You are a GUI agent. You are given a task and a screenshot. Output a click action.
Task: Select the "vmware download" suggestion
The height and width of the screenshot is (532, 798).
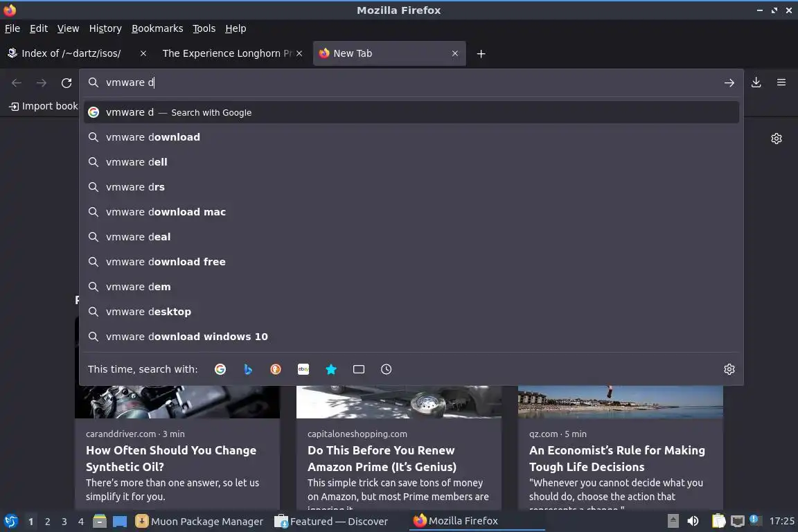[411, 137]
